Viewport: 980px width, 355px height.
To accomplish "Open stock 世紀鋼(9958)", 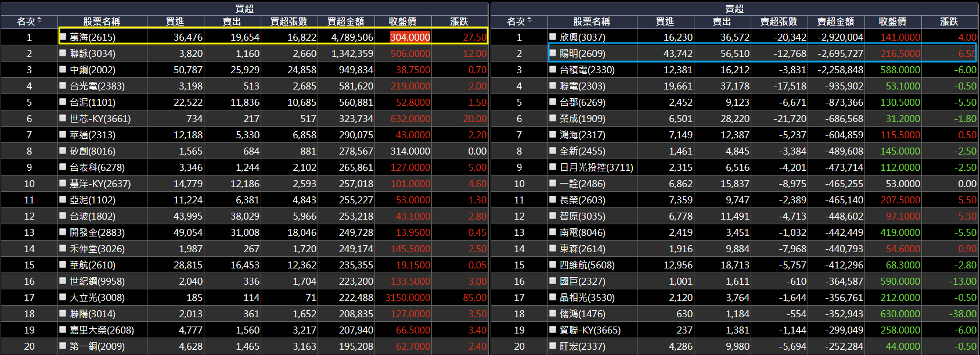I will 97,281.
